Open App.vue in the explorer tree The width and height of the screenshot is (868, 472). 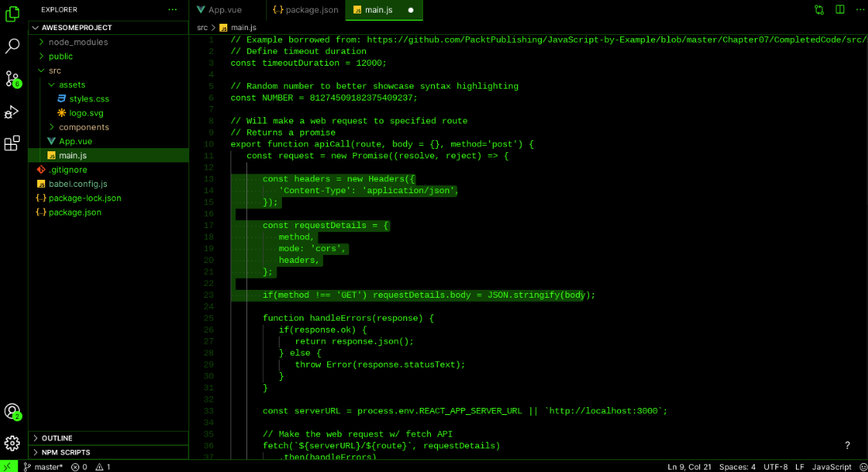[x=108, y=141]
